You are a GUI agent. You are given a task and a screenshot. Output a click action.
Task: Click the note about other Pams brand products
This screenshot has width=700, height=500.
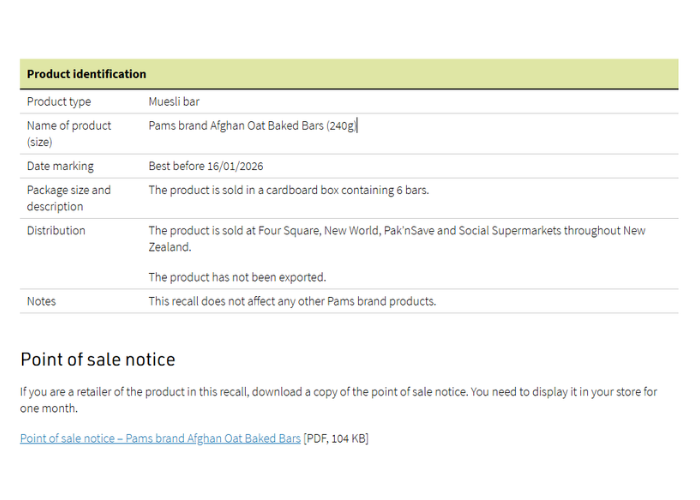click(292, 301)
